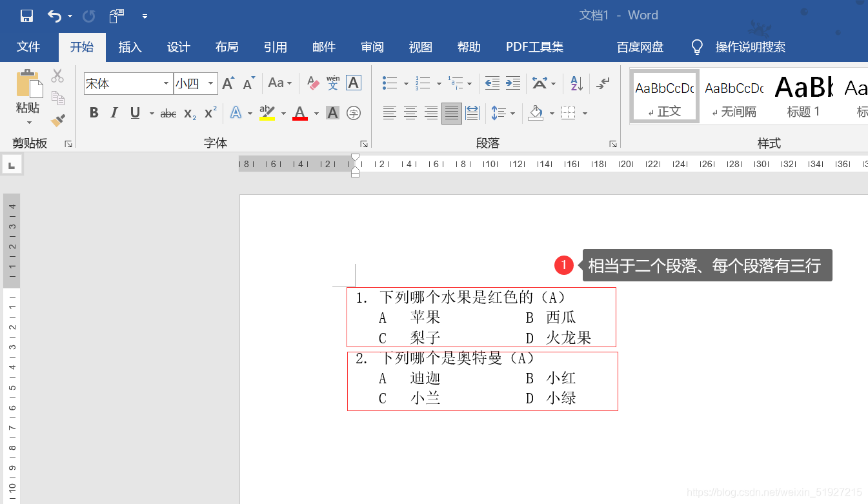This screenshot has height=504, width=868.
Task: Toggle italic formatting
Action: (114, 113)
